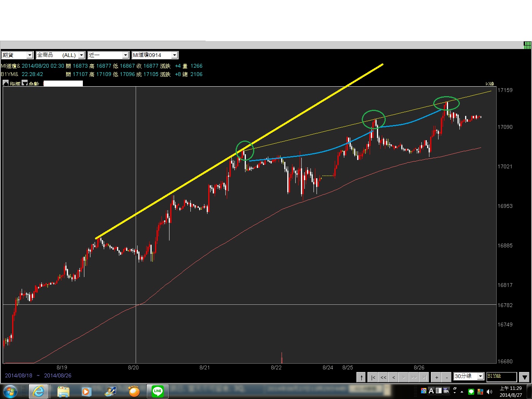Click the K線 label above price axis
The width and height of the screenshot is (532, 399).
click(490, 84)
